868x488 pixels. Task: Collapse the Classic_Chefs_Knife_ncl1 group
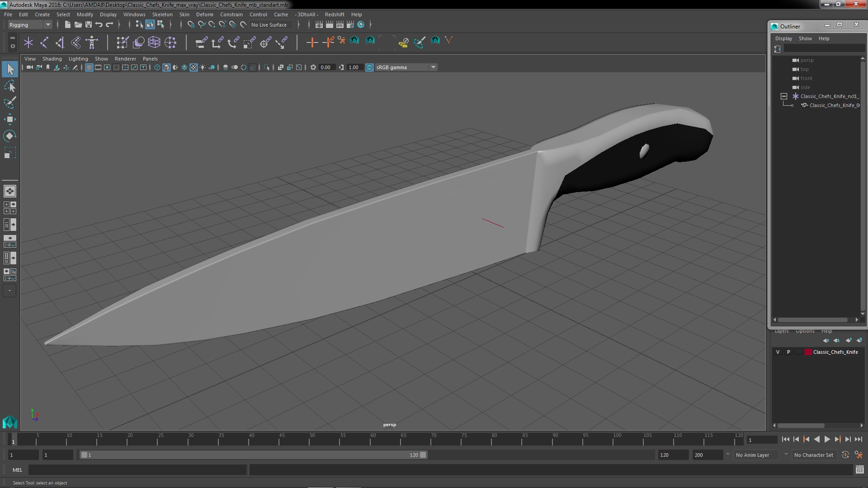tap(784, 96)
